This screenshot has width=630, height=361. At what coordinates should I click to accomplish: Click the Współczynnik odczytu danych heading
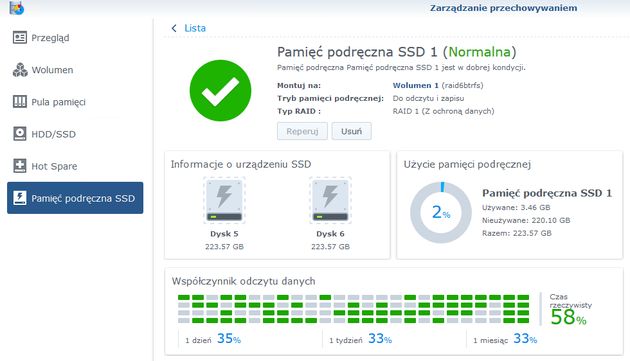click(243, 281)
